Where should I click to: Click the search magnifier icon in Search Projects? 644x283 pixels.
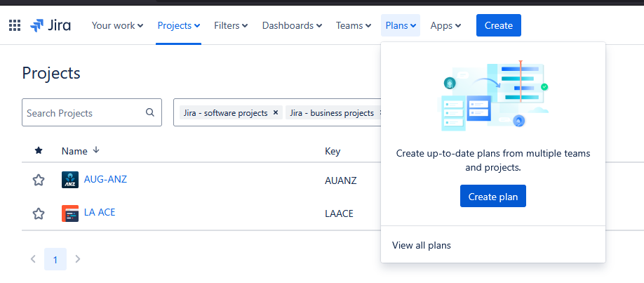click(x=150, y=112)
